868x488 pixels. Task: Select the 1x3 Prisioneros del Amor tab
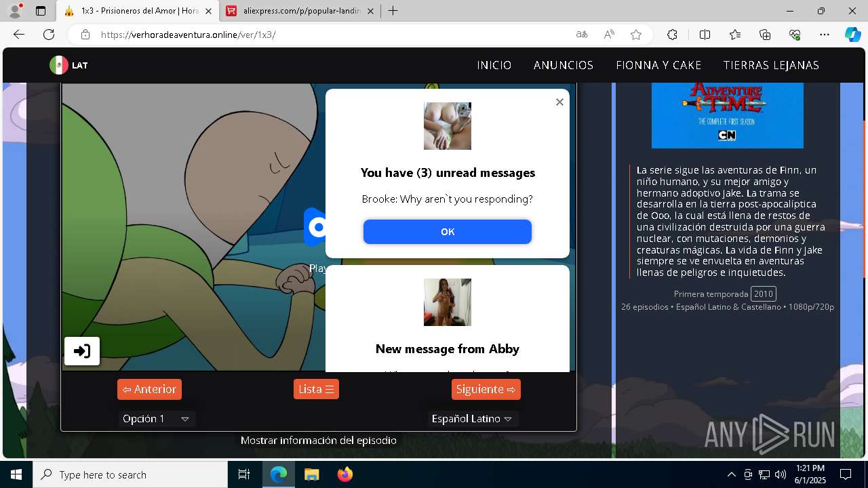(138, 11)
